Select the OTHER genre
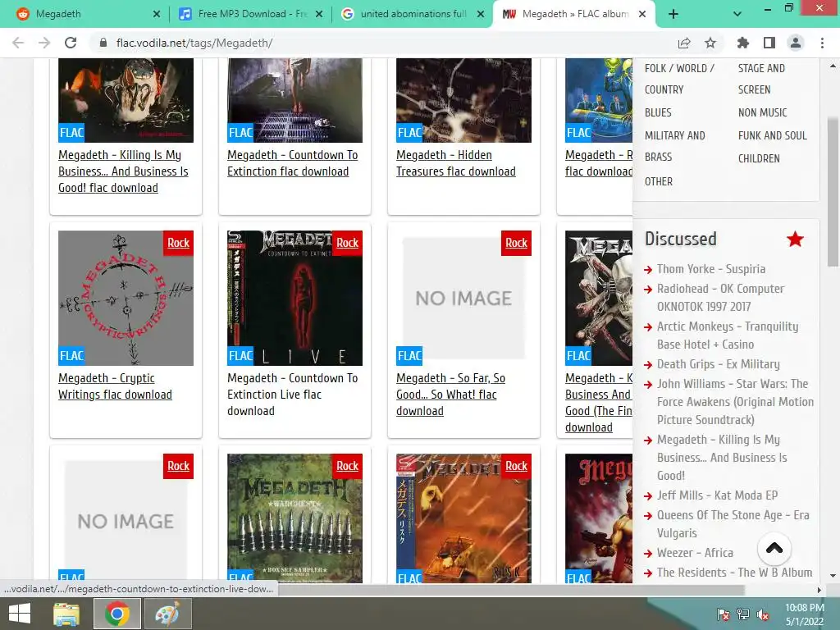Image resolution: width=840 pixels, height=630 pixels. click(659, 181)
